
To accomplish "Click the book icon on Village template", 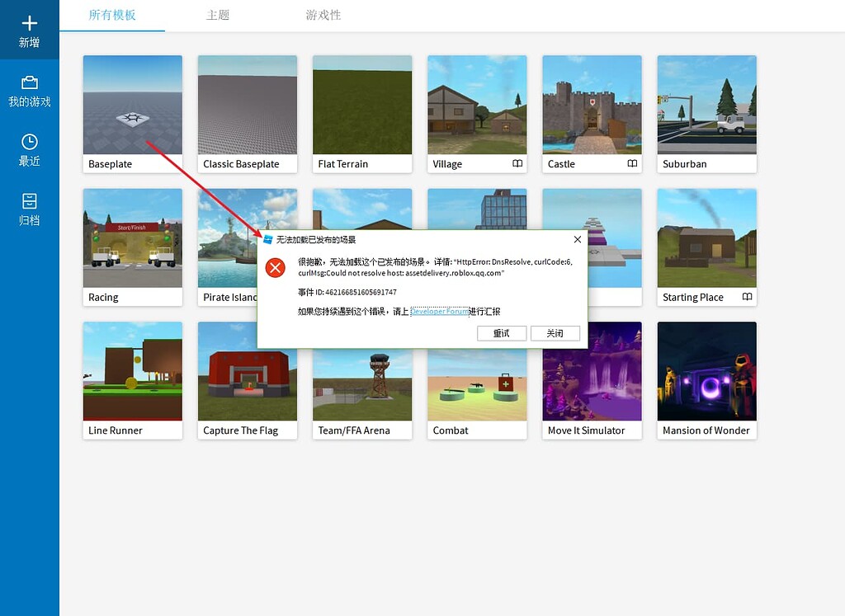I will coord(517,164).
